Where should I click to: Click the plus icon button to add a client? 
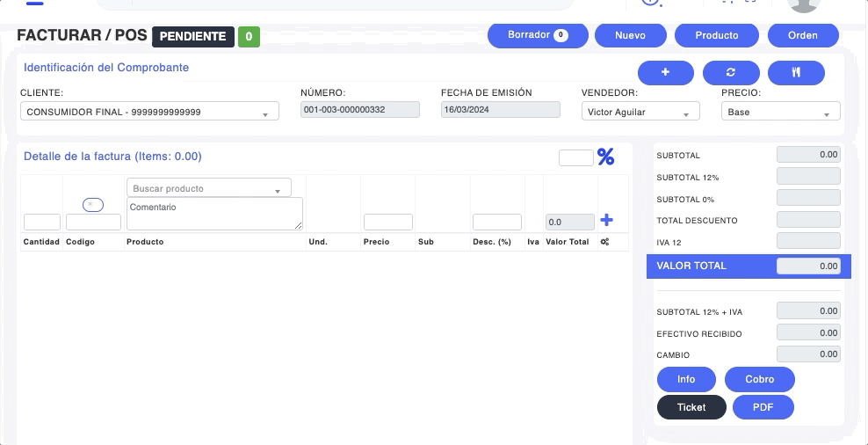coord(665,72)
